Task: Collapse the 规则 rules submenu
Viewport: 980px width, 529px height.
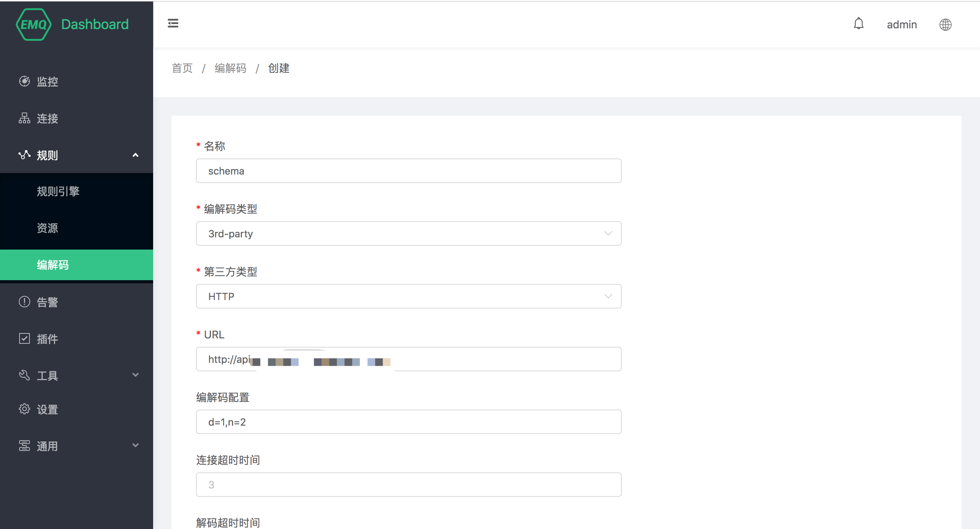Action: click(x=135, y=155)
